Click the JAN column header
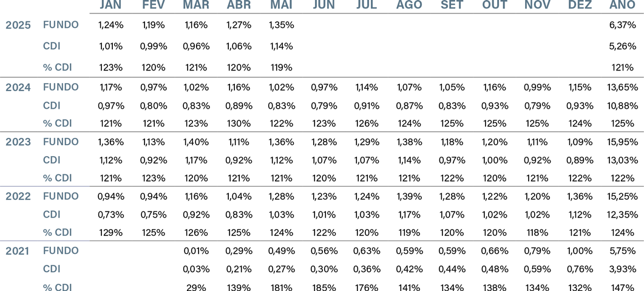This screenshot has height=291, width=644. (x=111, y=4)
